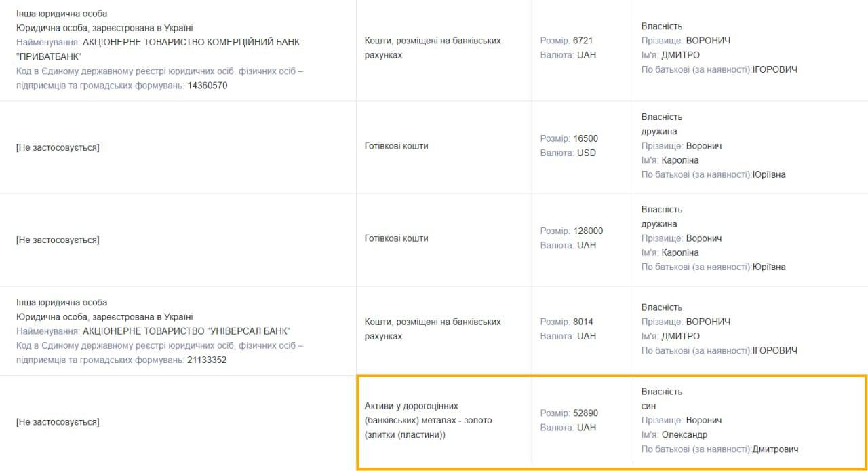Select the Universal Bank registry code 21133352
The image size is (868, 471).
click(207, 360)
